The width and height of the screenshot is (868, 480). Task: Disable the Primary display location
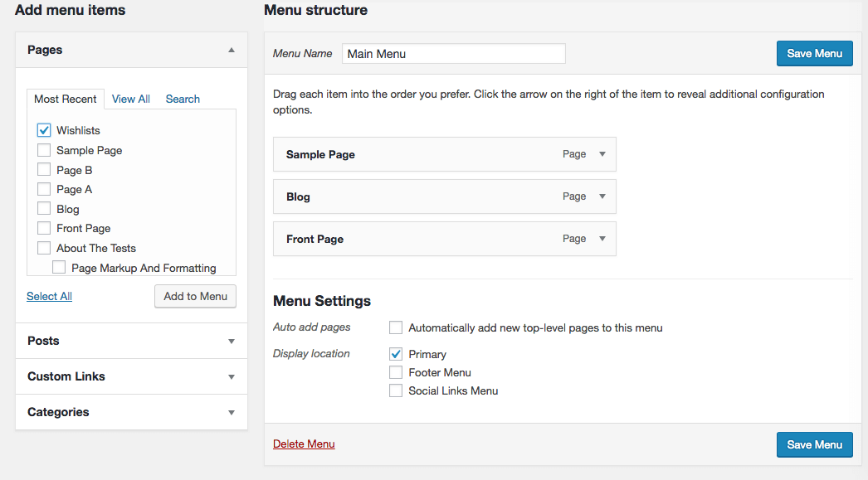(396, 354)
